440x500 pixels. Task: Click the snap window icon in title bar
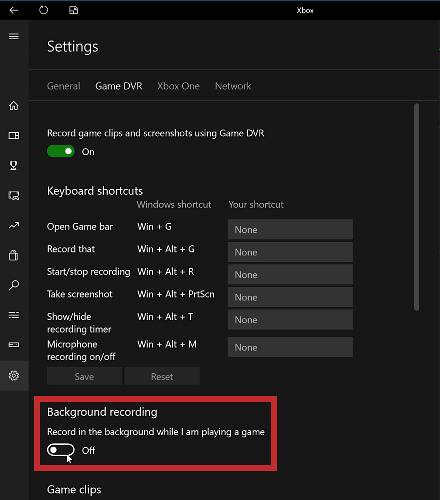point(73,10)
